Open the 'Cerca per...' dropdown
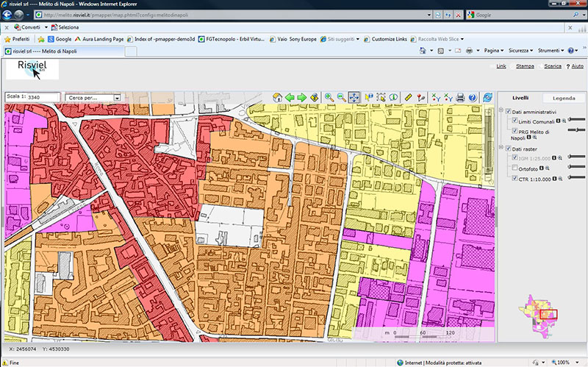Viewport: 588px width, 367px height. tap(117, 97)
